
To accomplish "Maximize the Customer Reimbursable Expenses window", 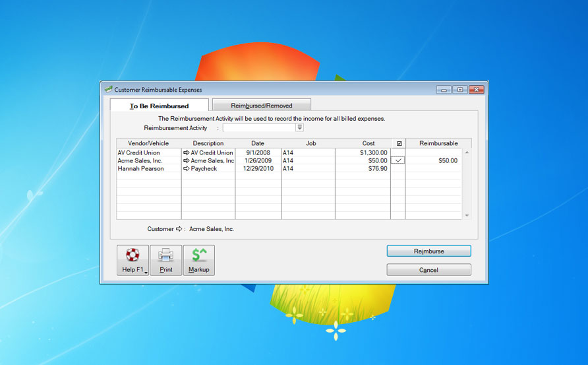I will tap(459, 90).
